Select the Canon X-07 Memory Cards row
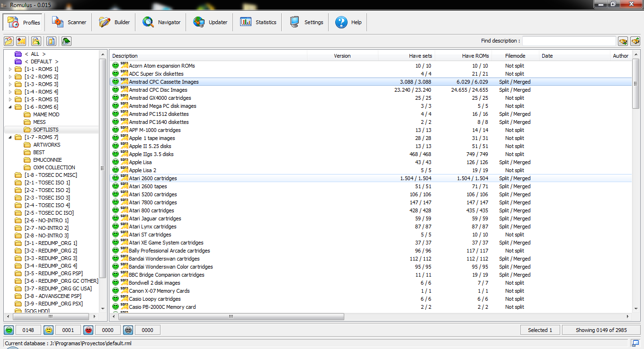Viewport: 644px width, 349px height. 371,291
